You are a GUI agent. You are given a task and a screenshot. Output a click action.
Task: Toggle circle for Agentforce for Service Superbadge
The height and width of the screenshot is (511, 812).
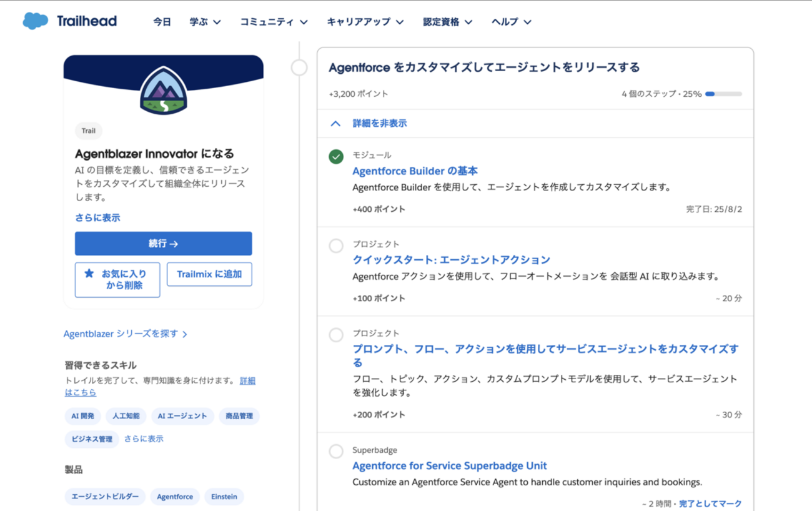point(336,451)
